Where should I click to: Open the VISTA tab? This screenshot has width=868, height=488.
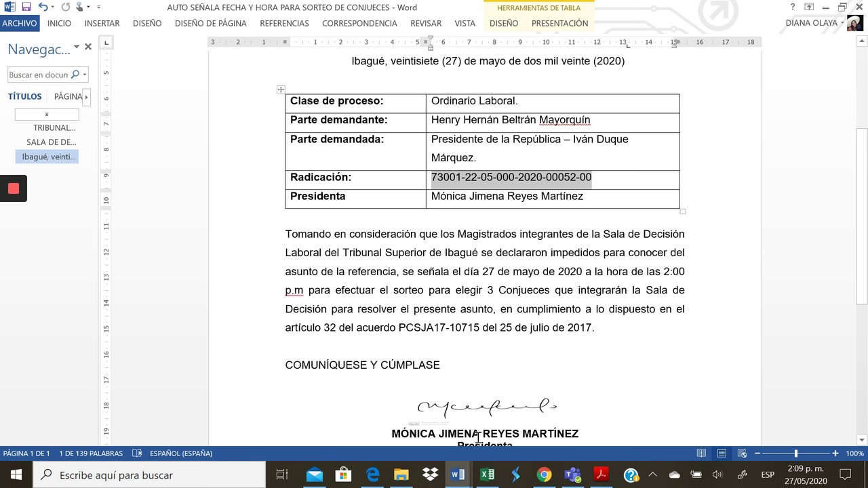tap(465, 23)
